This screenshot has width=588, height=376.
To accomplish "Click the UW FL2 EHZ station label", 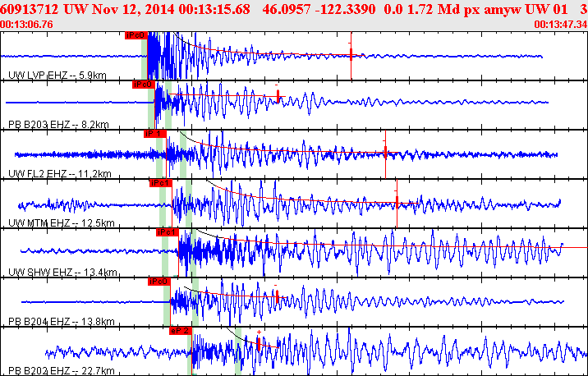I will tap(60, 173).
